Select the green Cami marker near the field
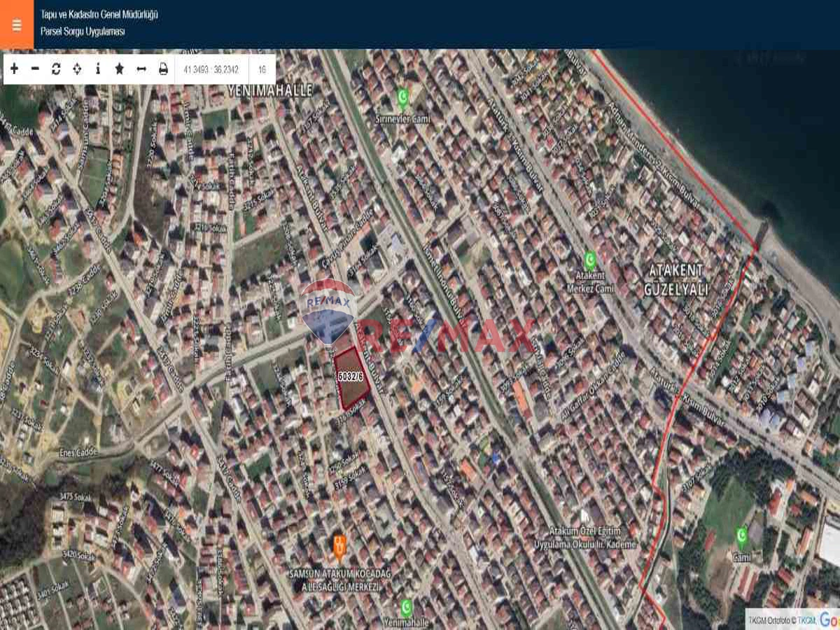 [741, 536]
